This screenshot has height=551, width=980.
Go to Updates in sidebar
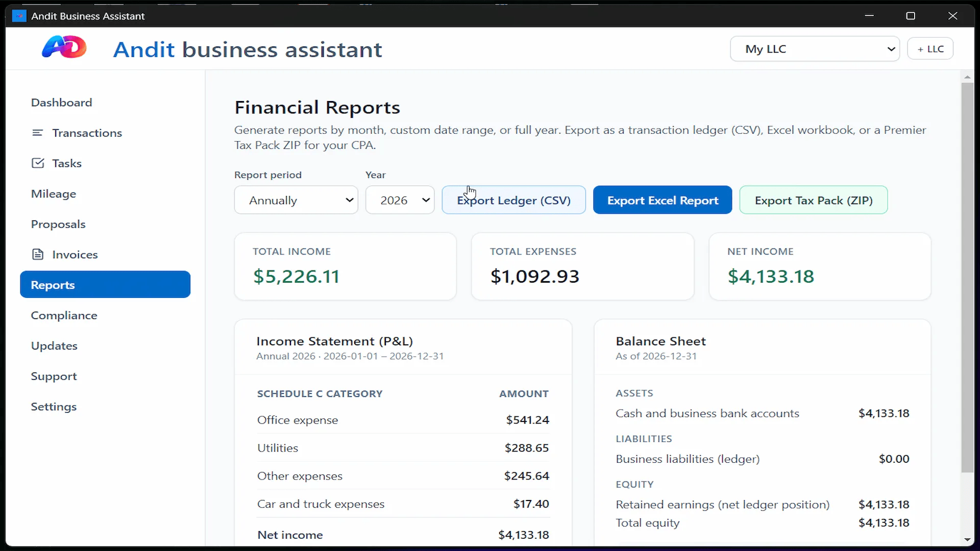pos(54,346)
